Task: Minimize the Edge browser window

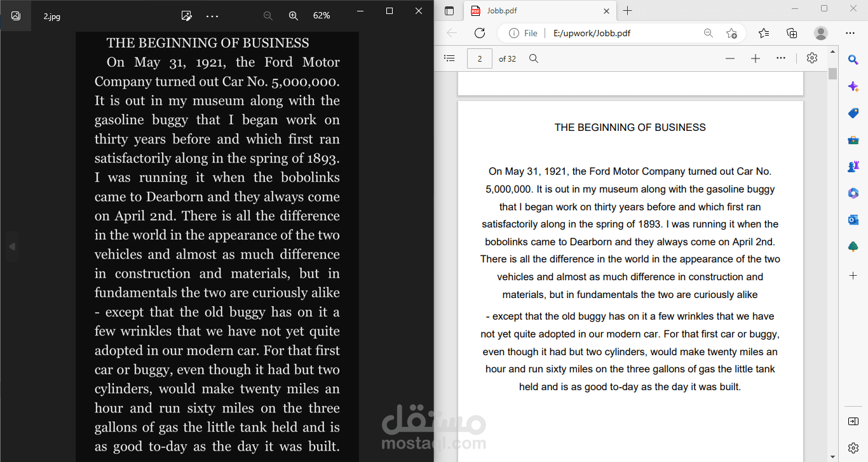Action: [795, 8]
